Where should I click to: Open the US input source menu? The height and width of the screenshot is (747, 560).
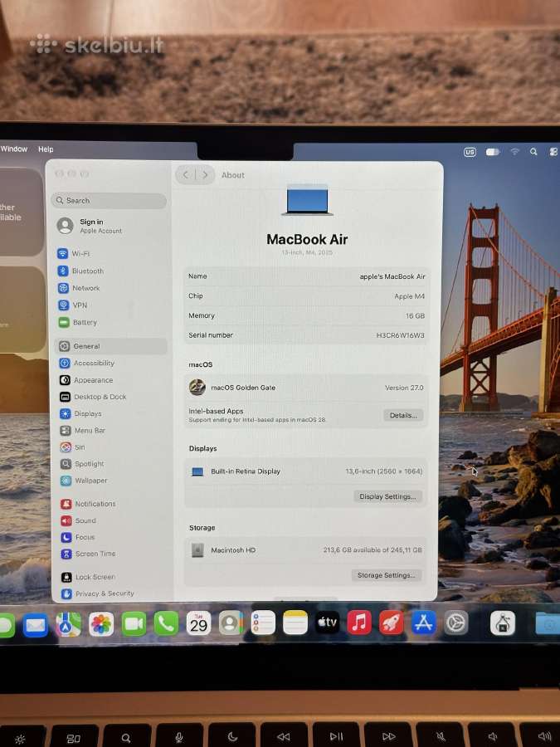(470, 152)
